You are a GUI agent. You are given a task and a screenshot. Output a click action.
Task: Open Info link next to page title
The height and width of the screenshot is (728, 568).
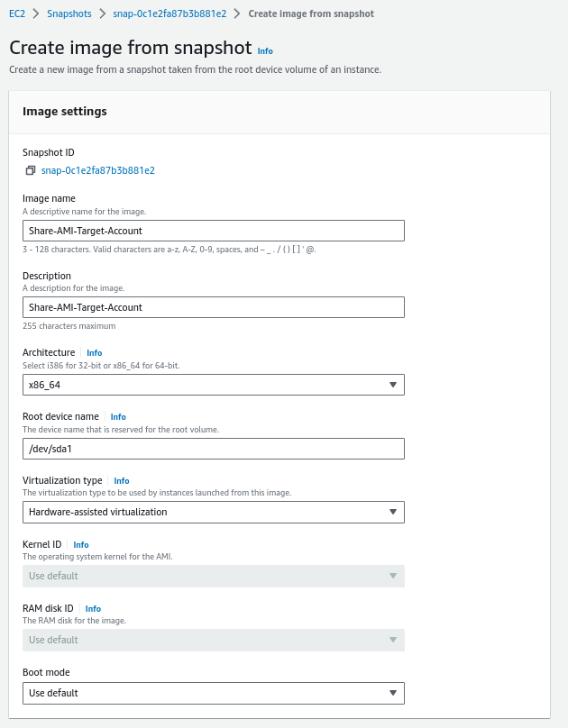tap(265, 51)
